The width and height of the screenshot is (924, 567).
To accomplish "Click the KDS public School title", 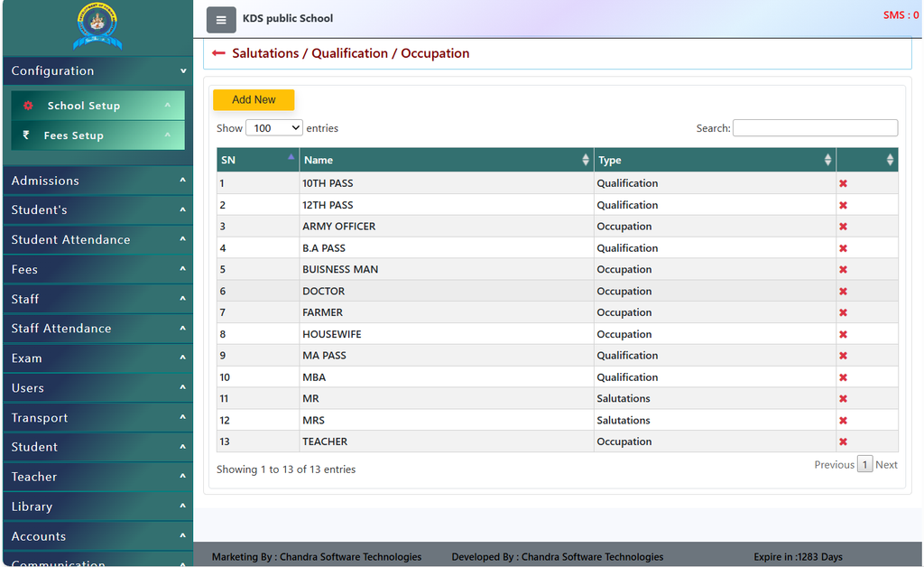I will [288, 18].
